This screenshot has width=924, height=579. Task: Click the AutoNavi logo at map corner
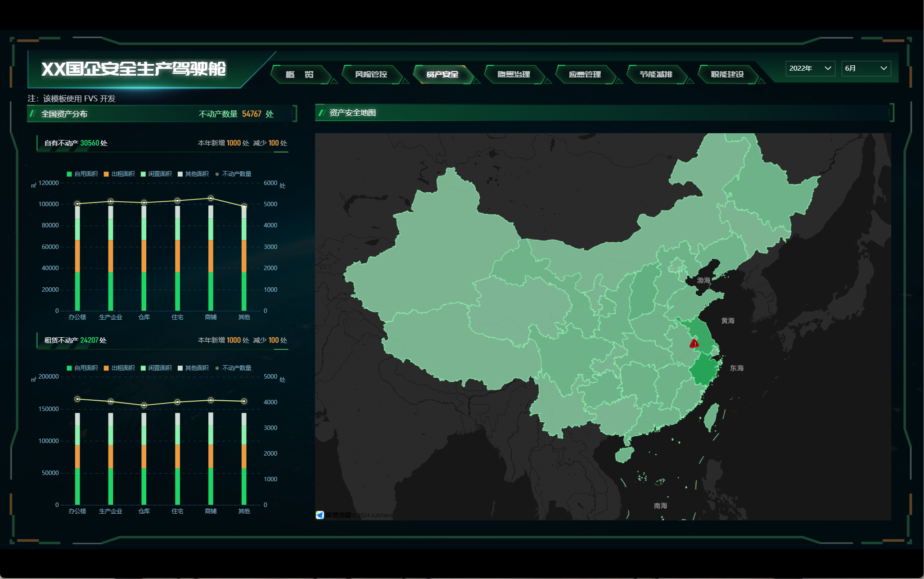[x=320, y=515]
